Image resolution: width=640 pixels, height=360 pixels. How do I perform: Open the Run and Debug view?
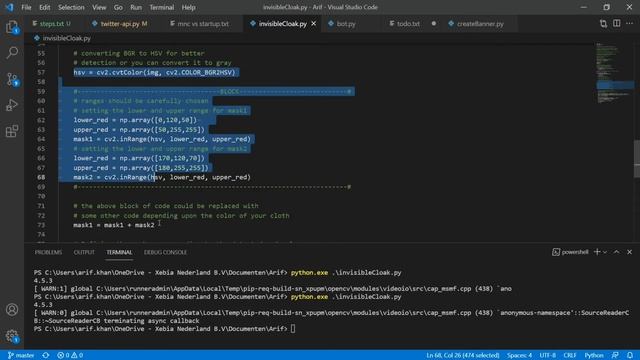point(12,105)
